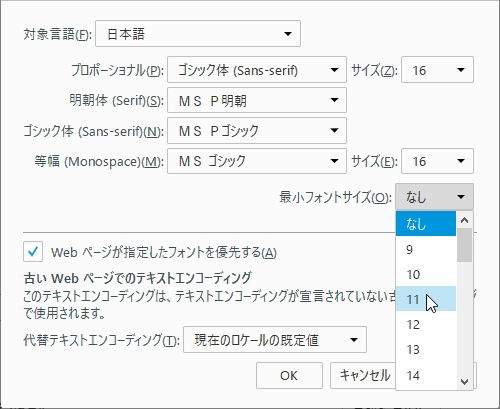Select 9 in the minimum font size list
Image resolution: width=500 pixels, height=409 pixels.
[x=426, y=249]
